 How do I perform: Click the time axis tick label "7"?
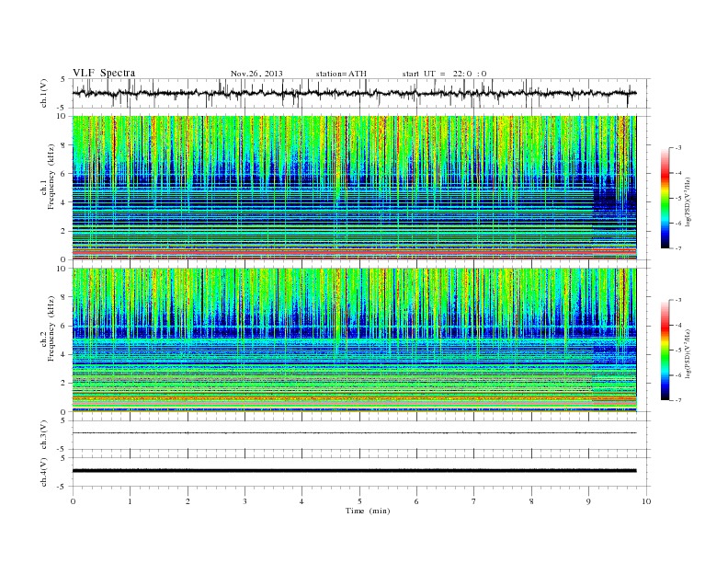pyautogui.click(x=474, y=501)
